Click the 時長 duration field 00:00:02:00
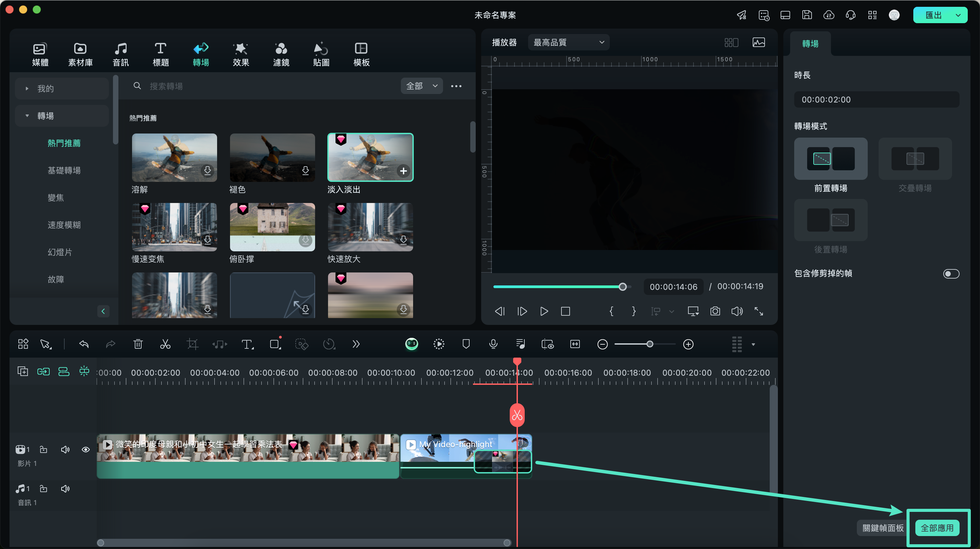This screenshot has height=549, width=980. coord(877,99)
